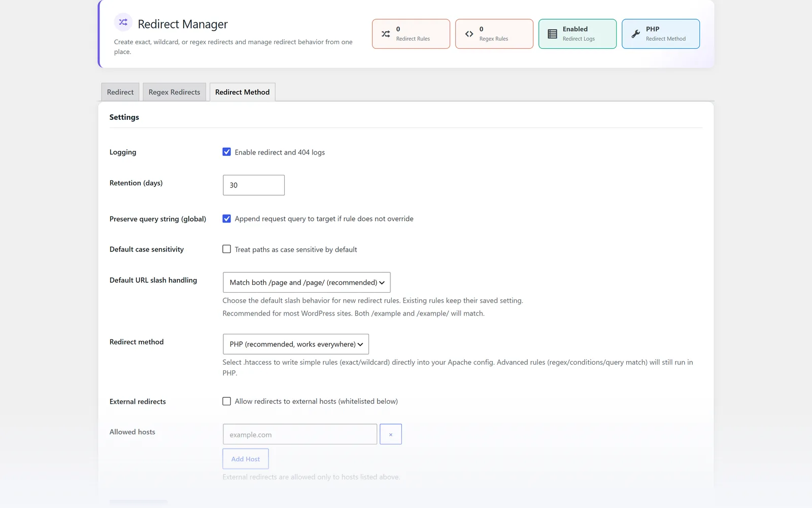Click the list icon in Redirect Logs card
Image resolution: width=812 pixels, height=508 pixels.
[552, 34]
